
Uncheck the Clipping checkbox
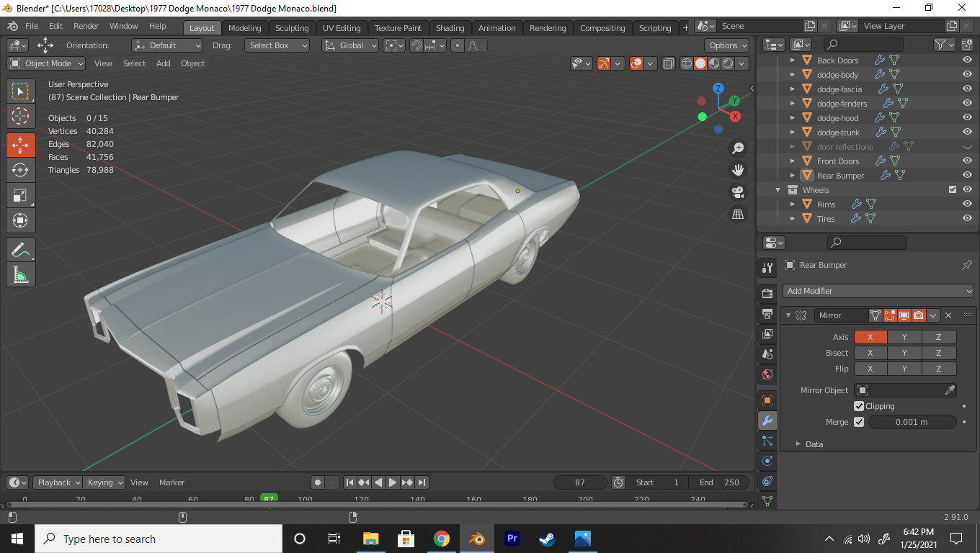pos(859,406)
